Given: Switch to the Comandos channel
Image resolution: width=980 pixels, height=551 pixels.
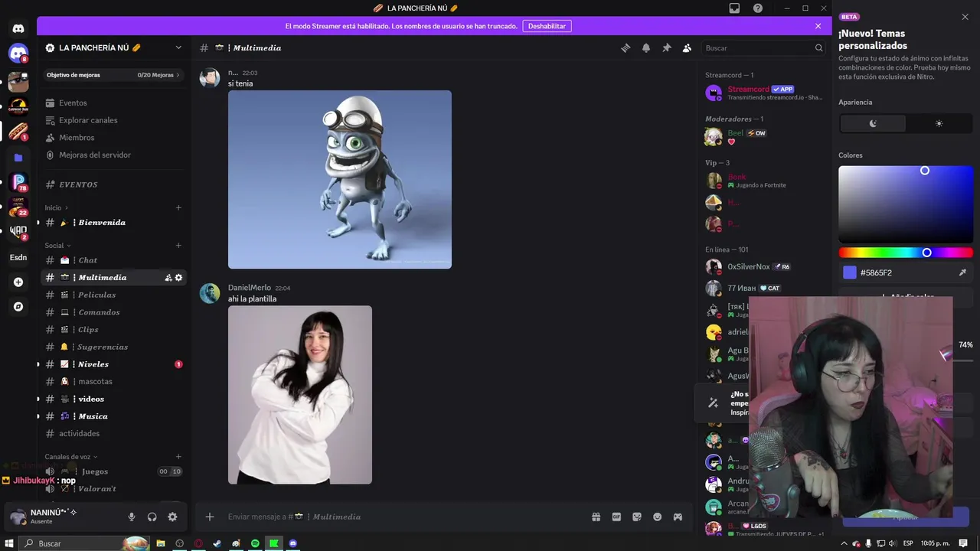Looking at the screenshot, I should [x=113, y=312].
